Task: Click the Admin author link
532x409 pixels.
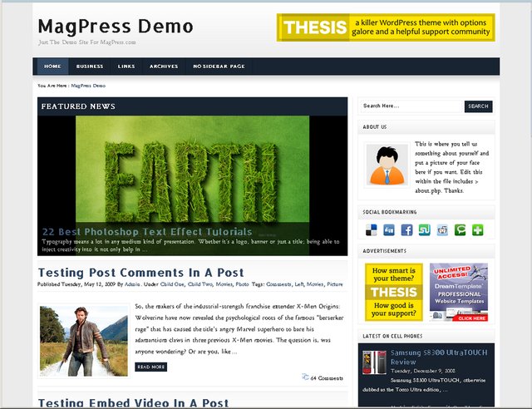Action: coord(132,284)
